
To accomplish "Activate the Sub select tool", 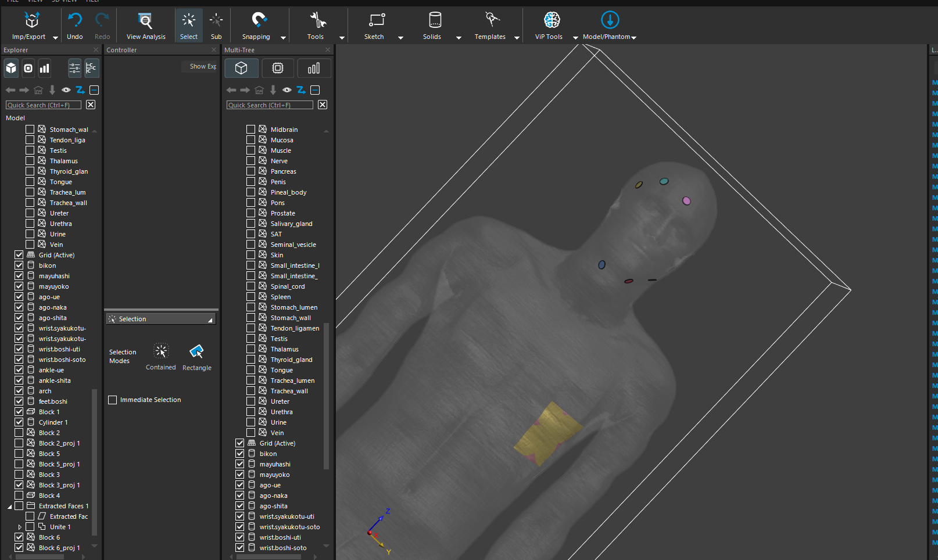I will pos(216,25).
